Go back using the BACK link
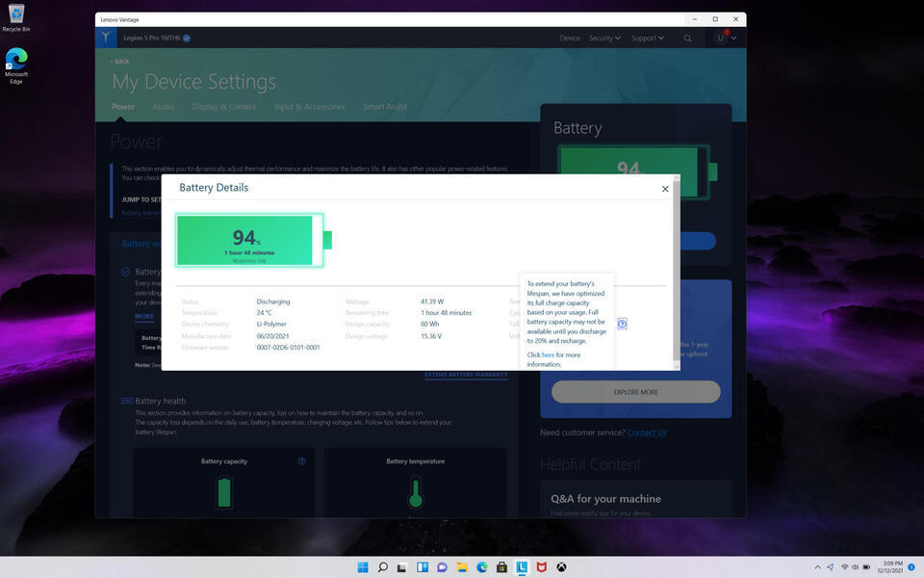 [119, 62]
